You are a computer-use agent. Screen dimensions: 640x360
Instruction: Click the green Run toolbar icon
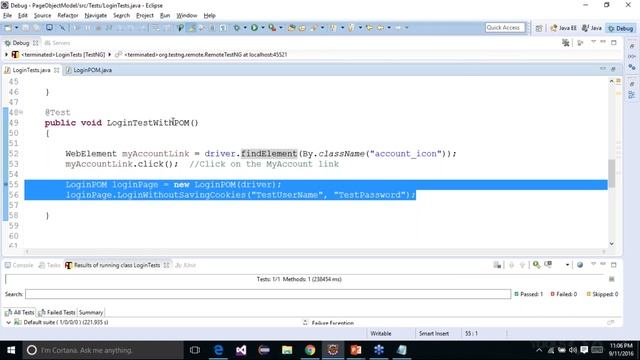tap(254, 28)
